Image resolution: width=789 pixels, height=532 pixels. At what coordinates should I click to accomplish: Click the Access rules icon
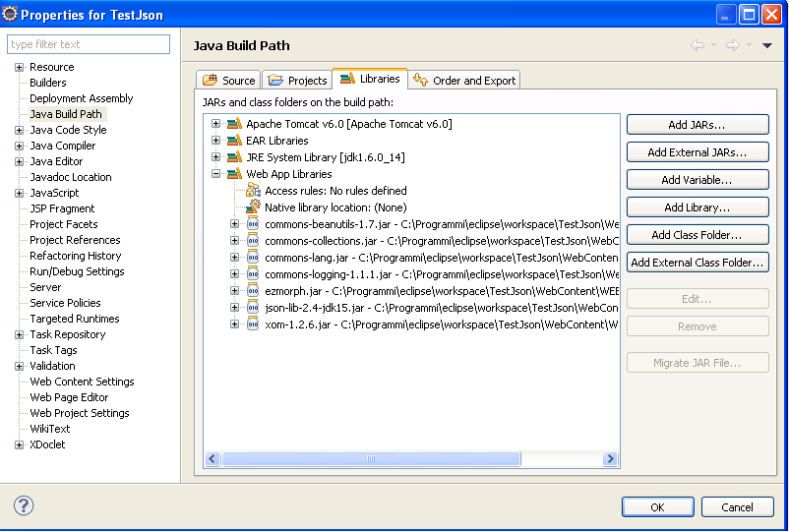(x=253, y=191)
